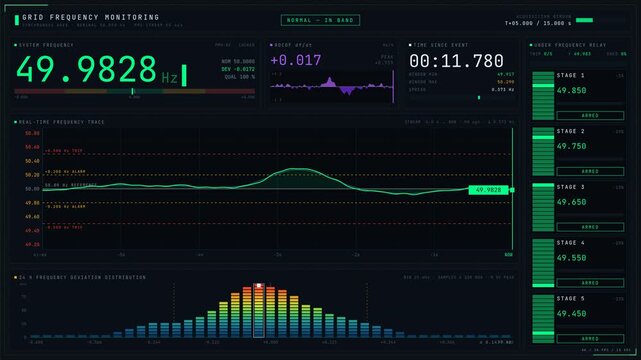This screenshot has height=360, width=641.
Task: Click the green indicator beside Grid Frequency Monitoring title
Action: [17, 20]
